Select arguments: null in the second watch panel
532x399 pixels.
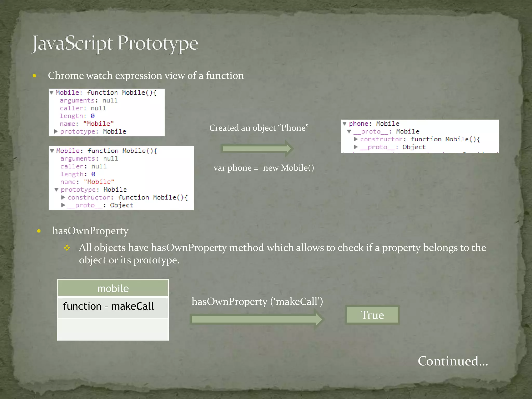click(x=89, y=159)
